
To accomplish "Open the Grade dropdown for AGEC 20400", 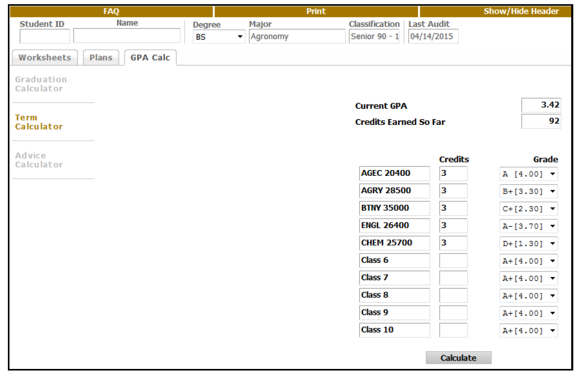I will click(528, 173).
